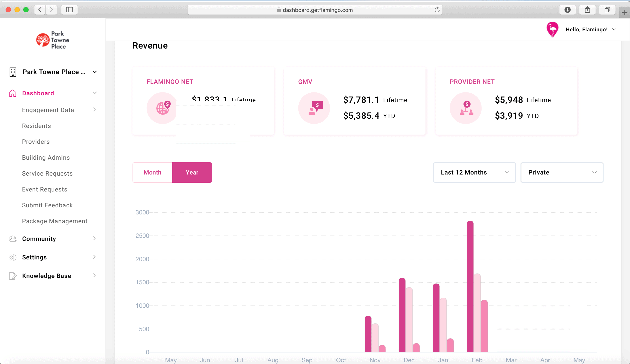
Task: Open Event Requests from the sidebar menu
Action: [44, 189]
